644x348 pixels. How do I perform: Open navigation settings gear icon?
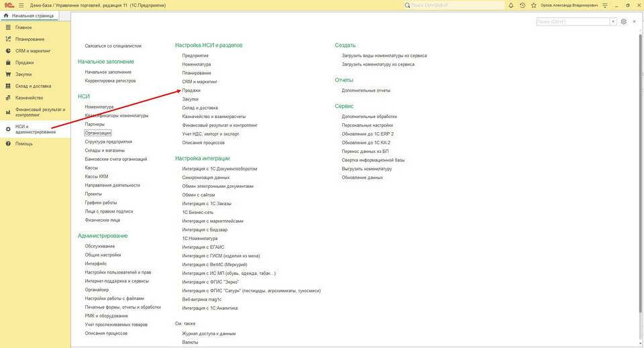pyautogui.click(x=623, y=21)
